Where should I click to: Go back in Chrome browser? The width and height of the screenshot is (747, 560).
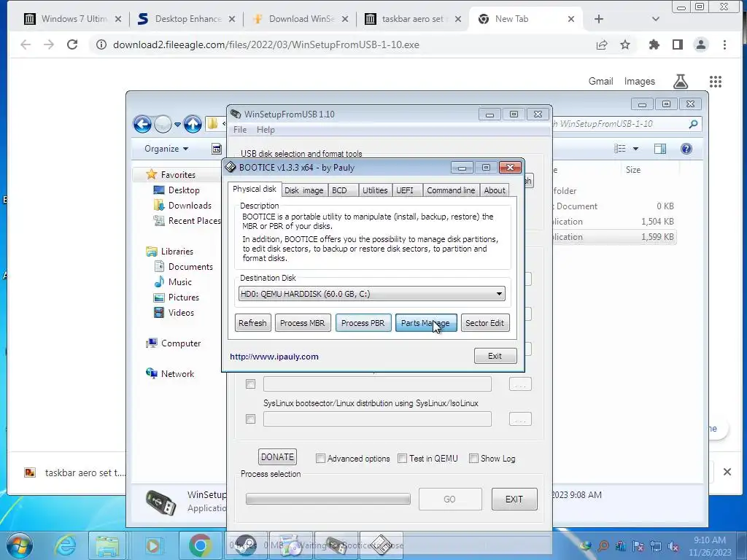[x=26, y=44]
